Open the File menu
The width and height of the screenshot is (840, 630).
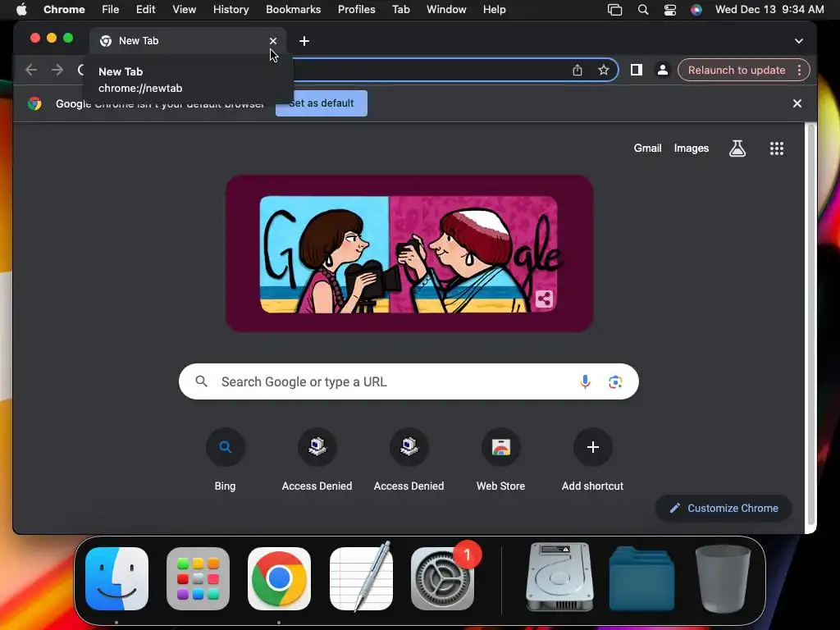click(111, 9)
